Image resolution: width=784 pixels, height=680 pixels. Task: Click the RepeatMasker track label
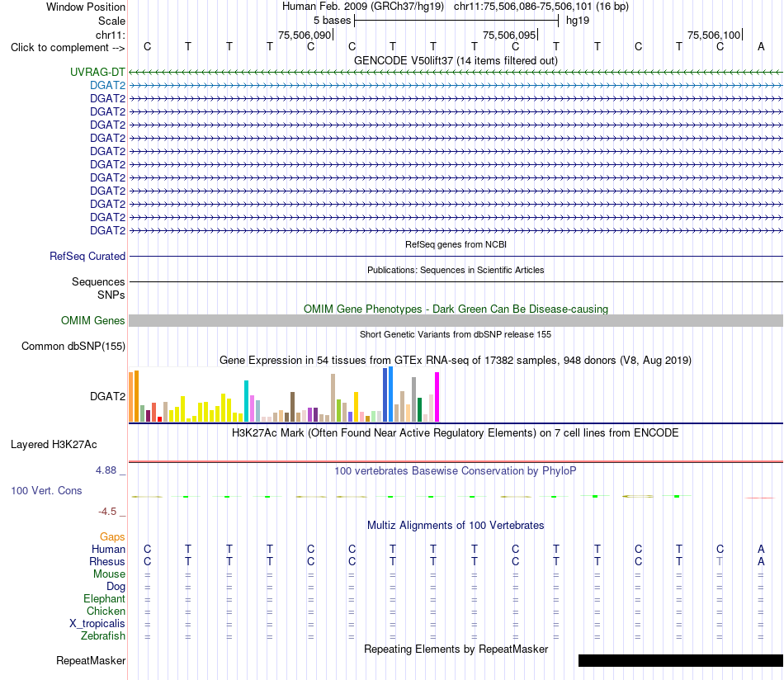(91, 660)
